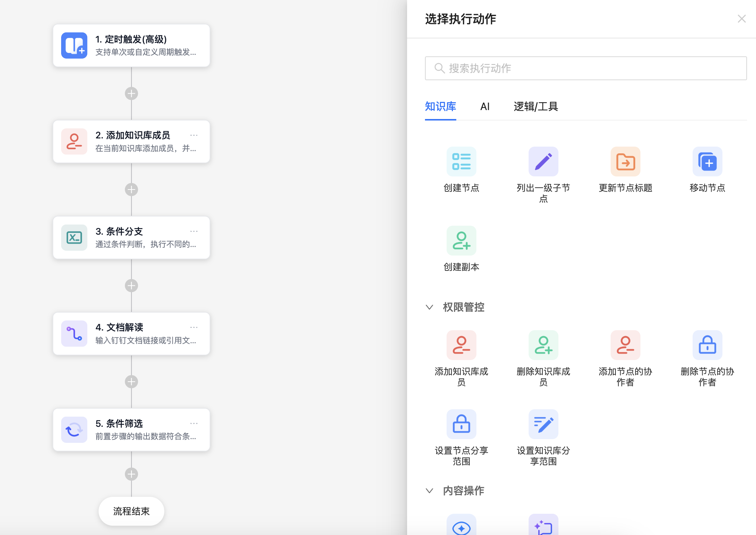The height and width of the screenshot is (535, 756).
Task: Open the 2. 添加知识库成员 step title
Action: pyautogui.click(x=133, y=135)
